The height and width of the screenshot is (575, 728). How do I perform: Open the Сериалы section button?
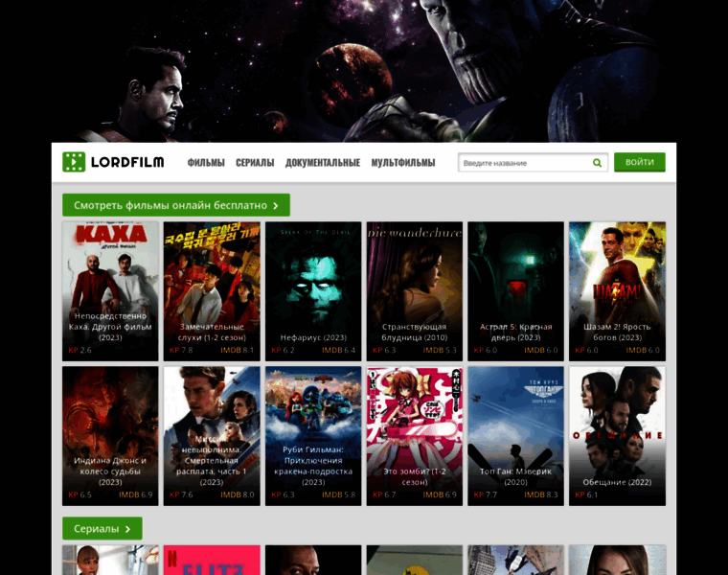pyautogui.click(x=102, y=529)
